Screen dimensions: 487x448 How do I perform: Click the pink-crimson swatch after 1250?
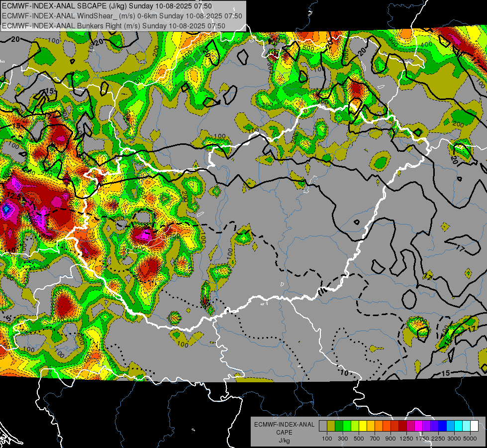click(x=410, y=426)
